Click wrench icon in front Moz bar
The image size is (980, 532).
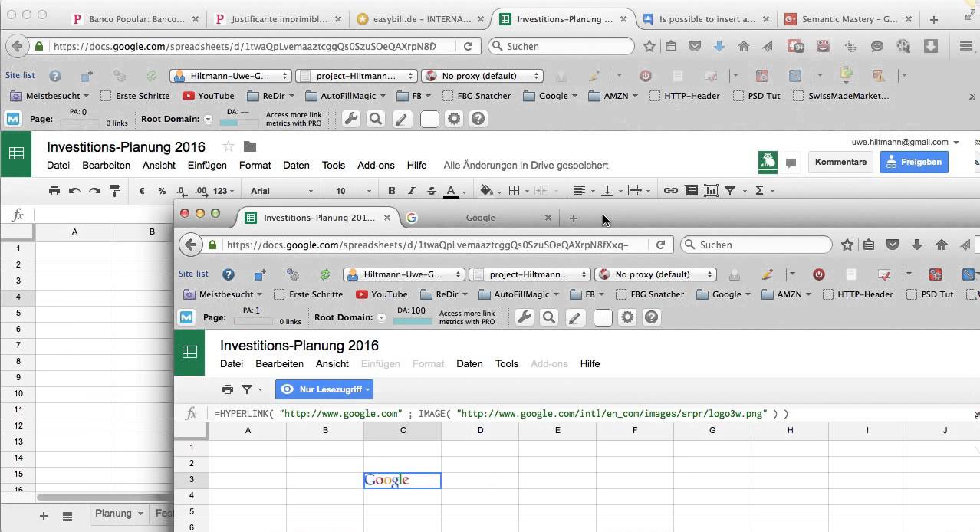[525, 317]
